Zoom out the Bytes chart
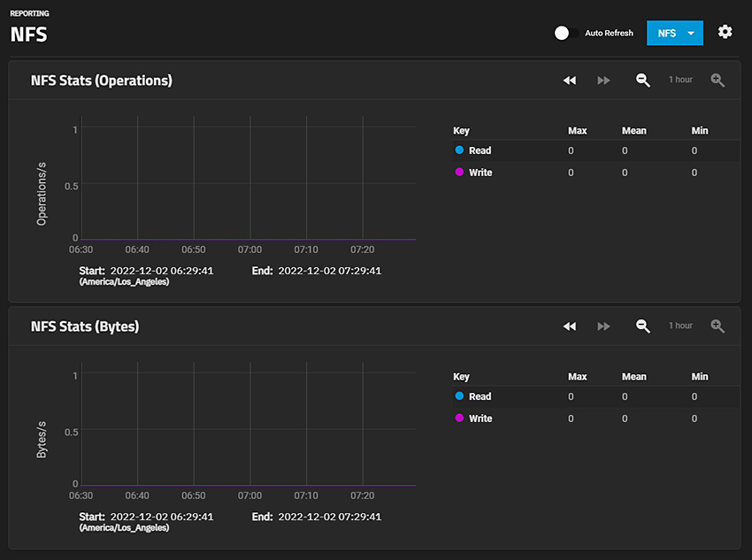752x560 pixels. coord(643,326)
